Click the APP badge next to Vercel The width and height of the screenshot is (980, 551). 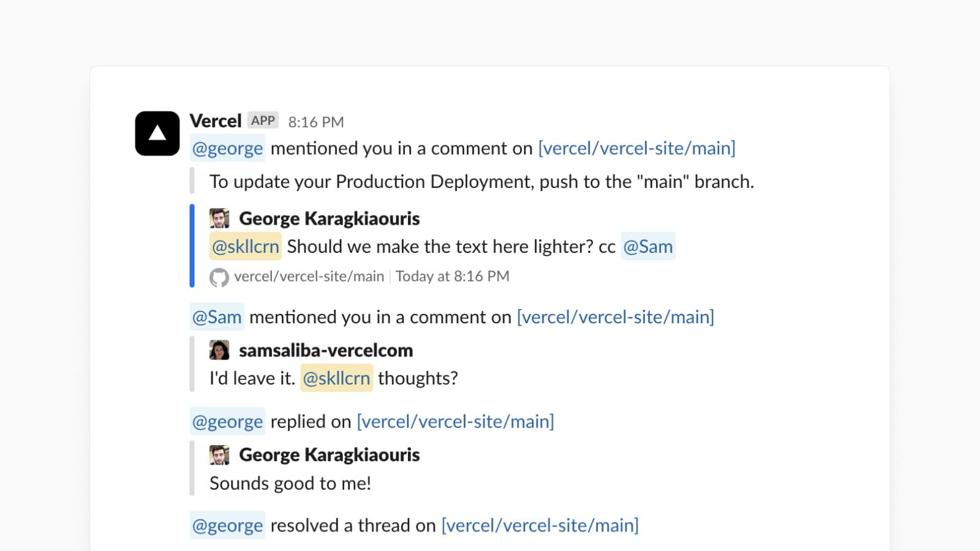[263, 121]
